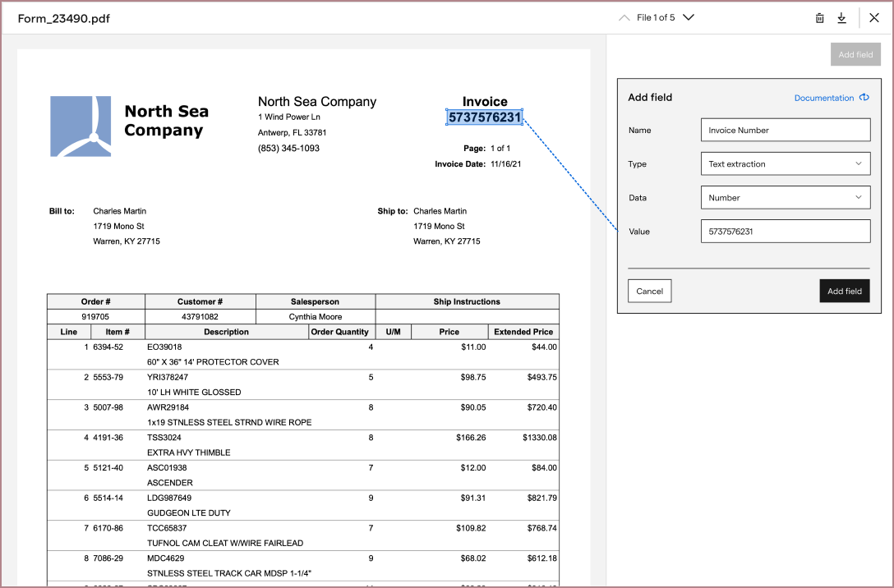Click the Invoice Date value 11/16/21
Image resolution: width=894 pixels, height=588 pixels.
tap(505, 164)
